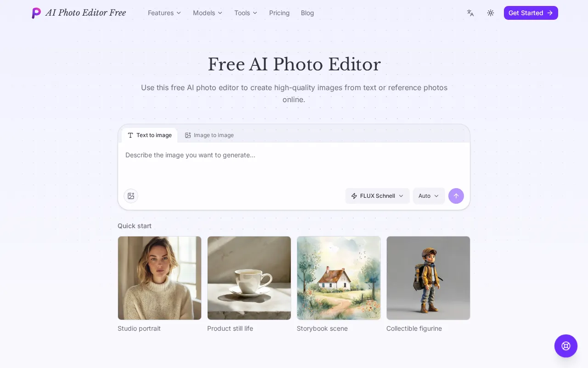588x368 pixels.
Task: Toggle the light/dark theme sun icon
Action: pyautogui.click(x=491, y=13)
